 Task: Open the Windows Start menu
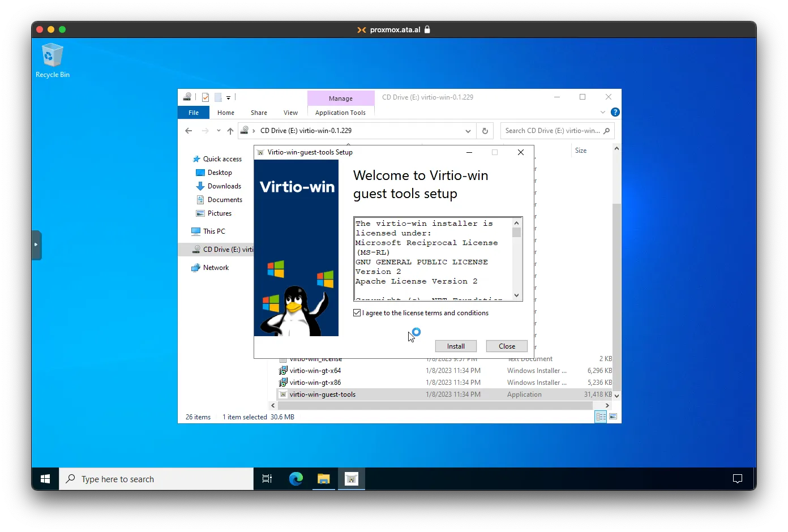click(x=45, y=479)
